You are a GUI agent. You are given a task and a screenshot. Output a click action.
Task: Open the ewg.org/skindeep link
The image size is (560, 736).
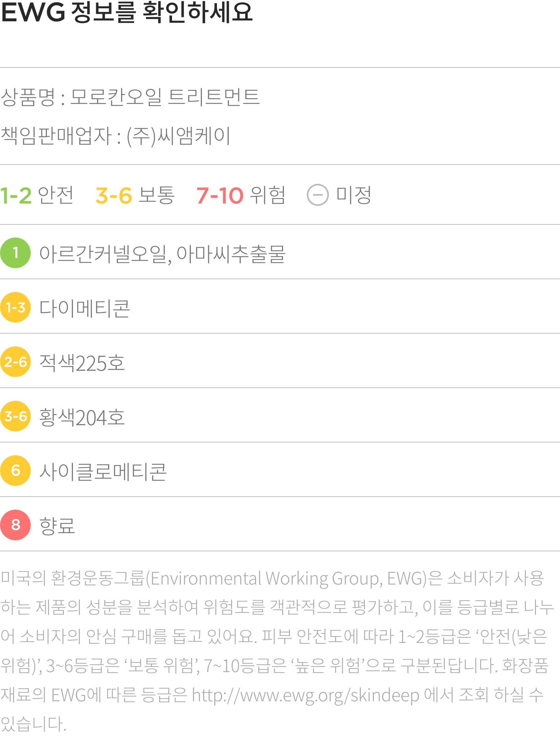click(x=306, y=696)
